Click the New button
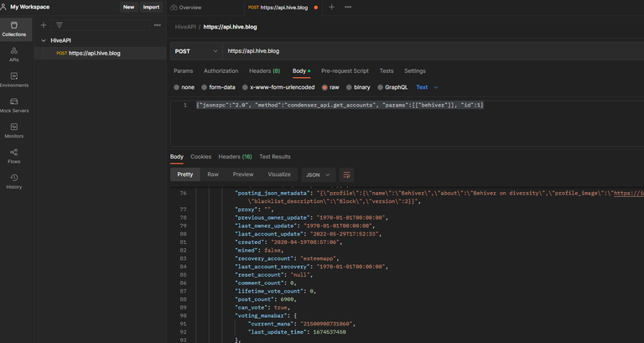This screenshot has width=644, height=343. click(x=128, y=7)
